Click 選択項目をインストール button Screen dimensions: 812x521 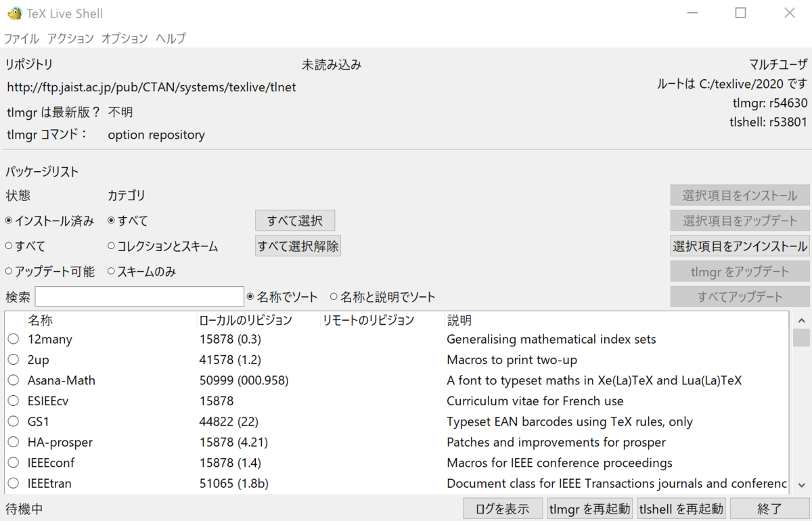point(740,196)
